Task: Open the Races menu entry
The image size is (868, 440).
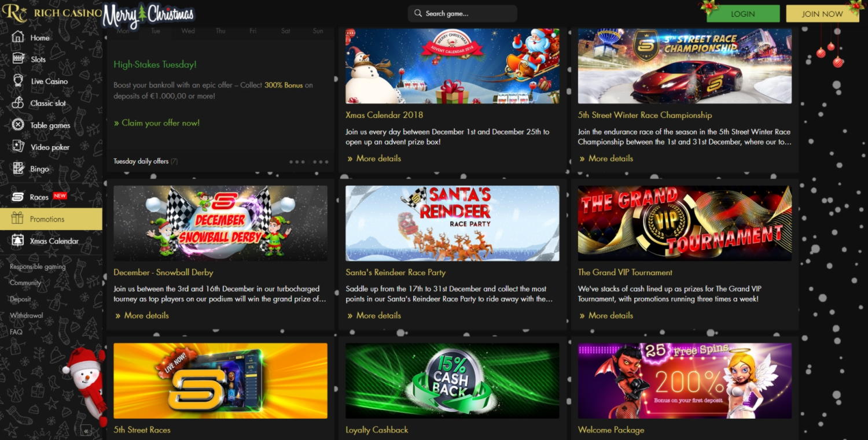Action: click(39, 197)
